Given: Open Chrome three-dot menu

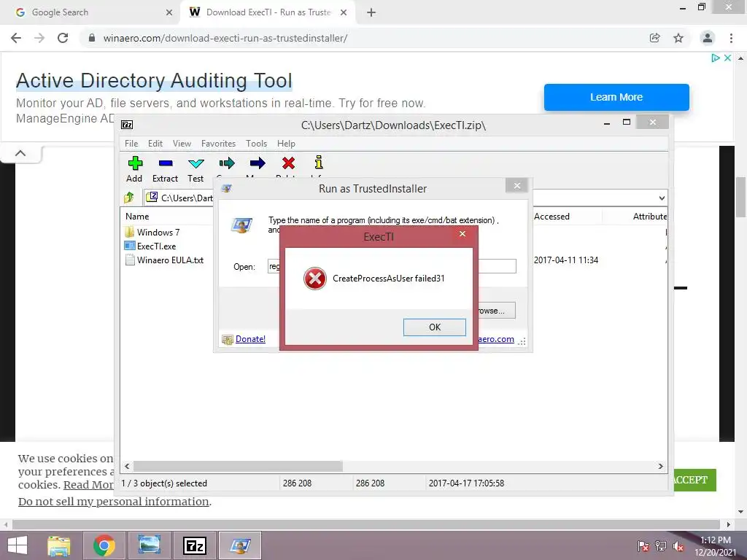Looking at the screenshot, I should (x=731, y=38).
